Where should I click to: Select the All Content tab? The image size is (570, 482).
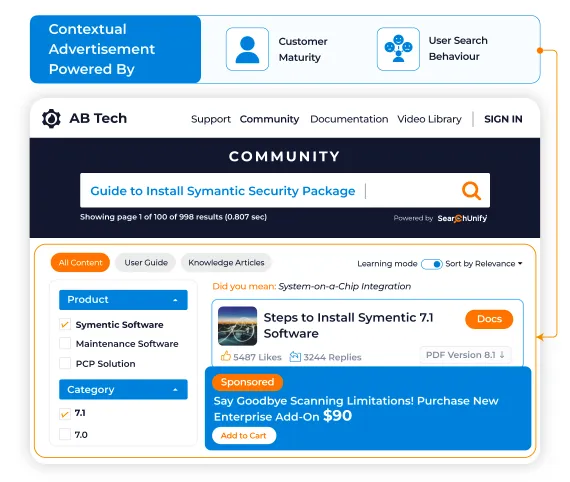tap(80, 262)
